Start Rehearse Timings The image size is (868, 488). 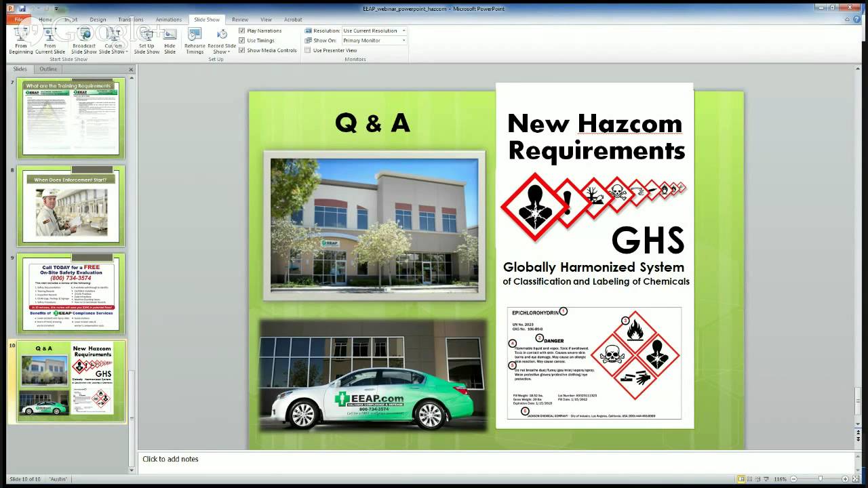coord(195,41)
